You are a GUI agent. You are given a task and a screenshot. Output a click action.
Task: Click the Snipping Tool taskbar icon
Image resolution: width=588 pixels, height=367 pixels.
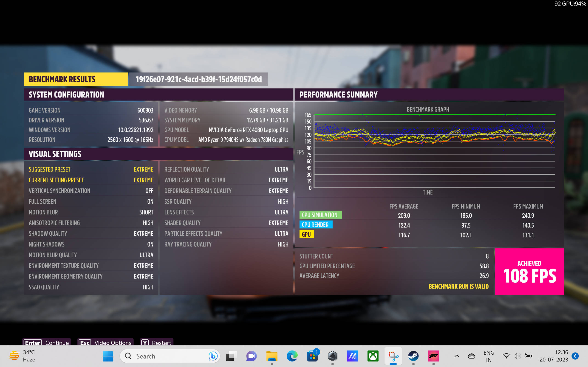click(x=393, y=356)
